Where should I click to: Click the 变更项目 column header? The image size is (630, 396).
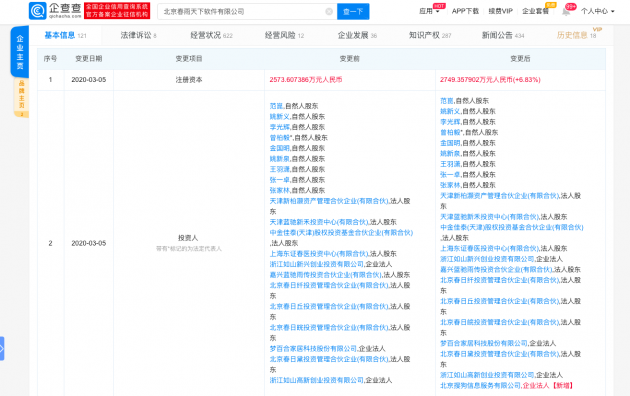(189, 59)
